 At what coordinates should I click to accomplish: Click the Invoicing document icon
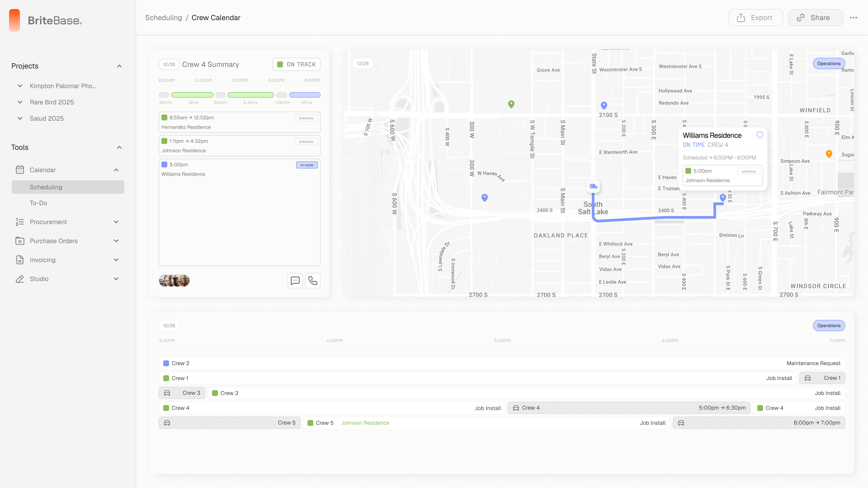tap(20, 260)
